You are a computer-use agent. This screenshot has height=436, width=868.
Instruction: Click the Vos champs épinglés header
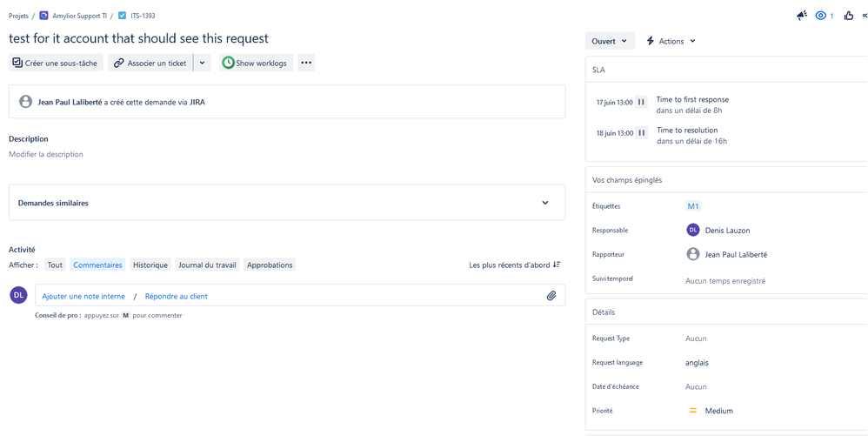pos(626,180)
